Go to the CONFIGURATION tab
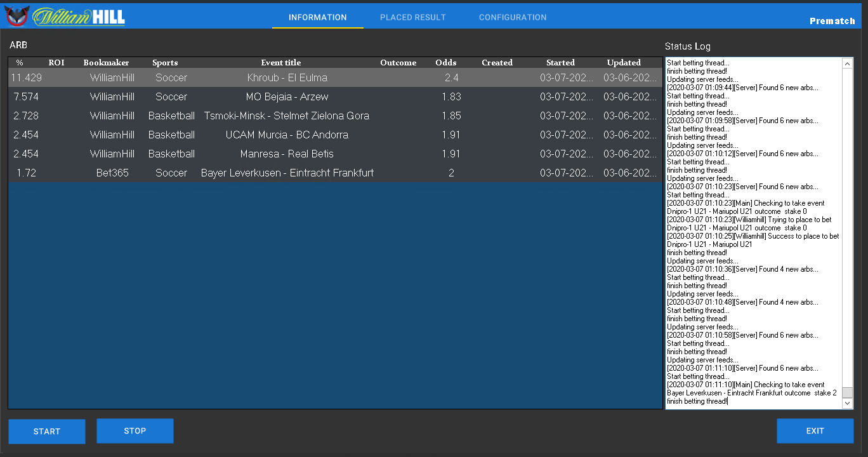This screenshot has height=457, width=868. 513,17
